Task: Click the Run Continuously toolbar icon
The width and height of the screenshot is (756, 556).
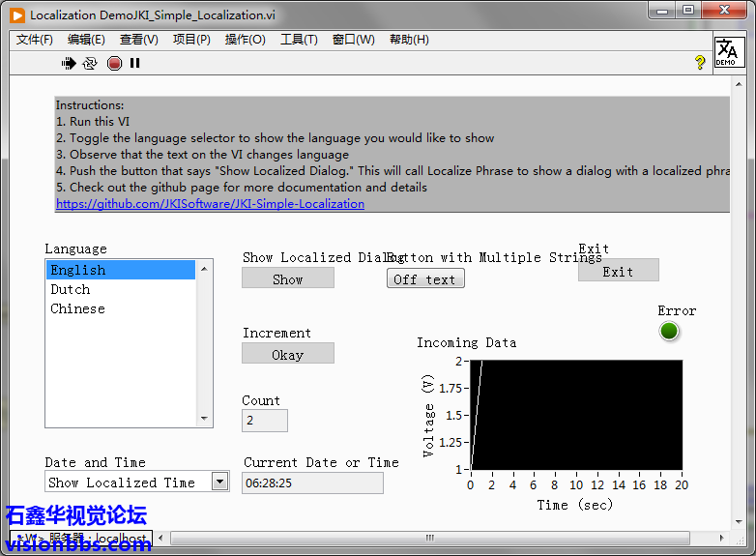Action: click(x=90, y=63)
